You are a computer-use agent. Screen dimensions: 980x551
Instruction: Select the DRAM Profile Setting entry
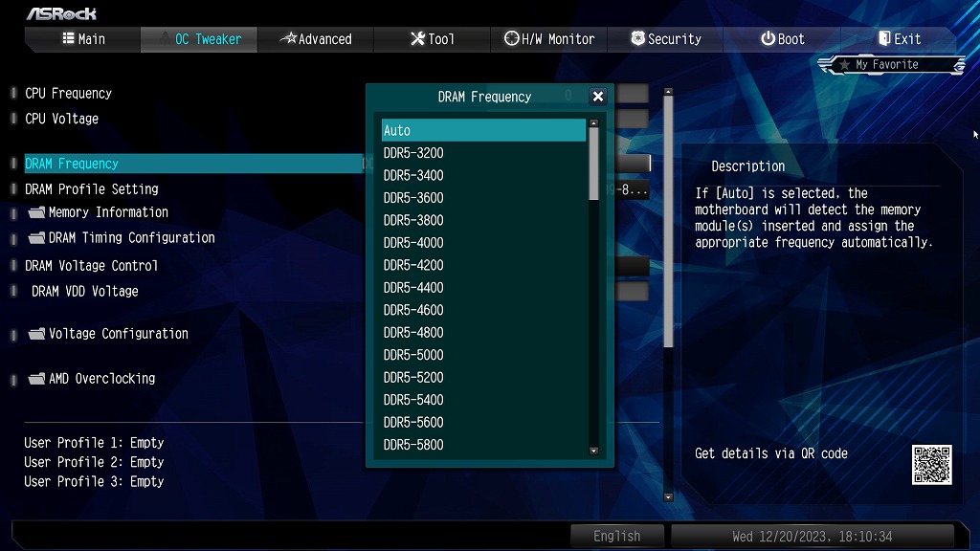91,188
